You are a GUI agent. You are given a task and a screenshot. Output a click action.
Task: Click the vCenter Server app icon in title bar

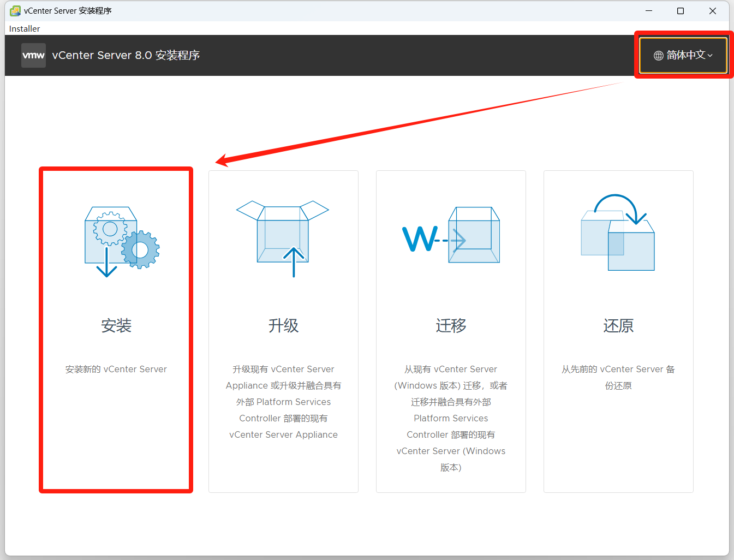(x=15, y=11)
